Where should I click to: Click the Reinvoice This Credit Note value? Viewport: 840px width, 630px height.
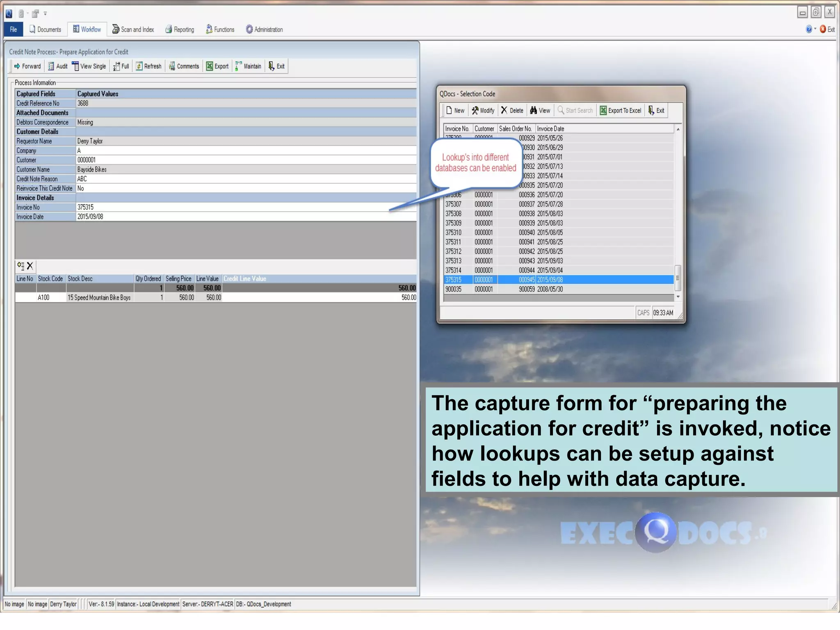point(246,188)
